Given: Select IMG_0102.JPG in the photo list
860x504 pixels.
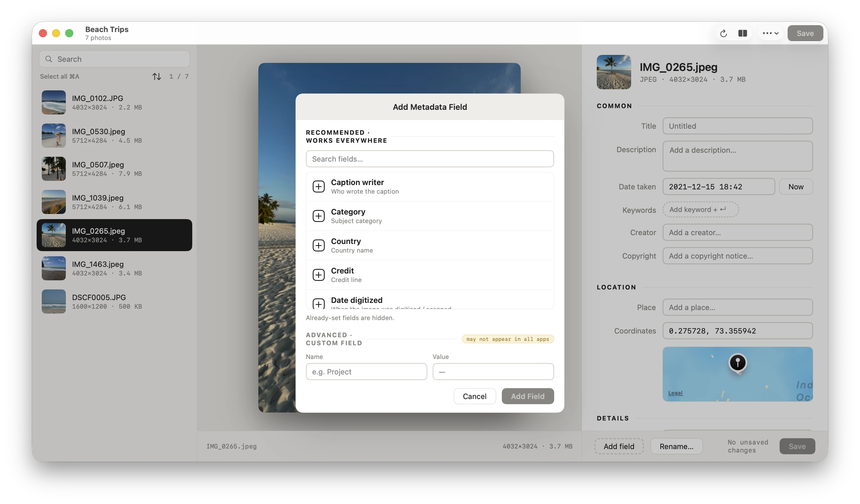Looking at the screenshot, I should [114, 102].
